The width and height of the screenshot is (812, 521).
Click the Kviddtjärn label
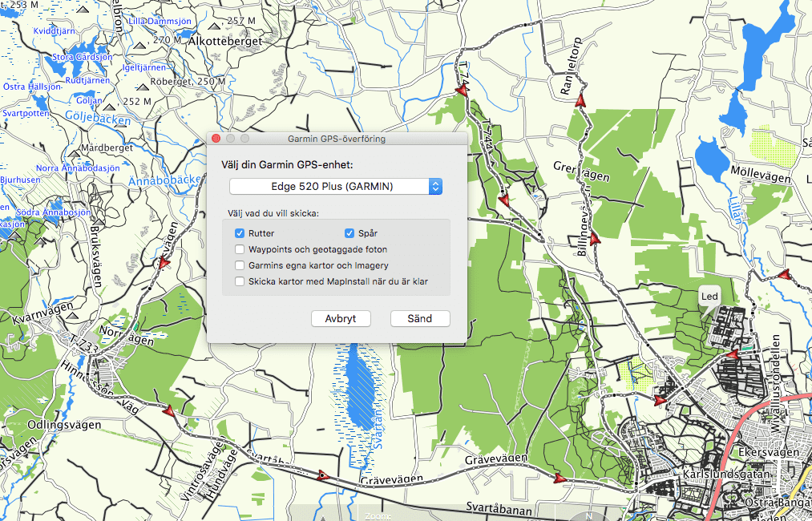coord(55,31)
